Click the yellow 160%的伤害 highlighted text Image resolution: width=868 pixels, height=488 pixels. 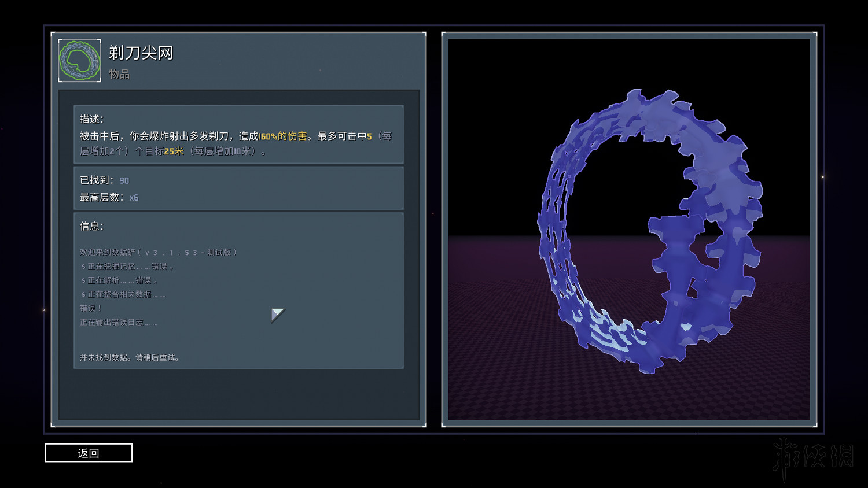coord(282,136)
